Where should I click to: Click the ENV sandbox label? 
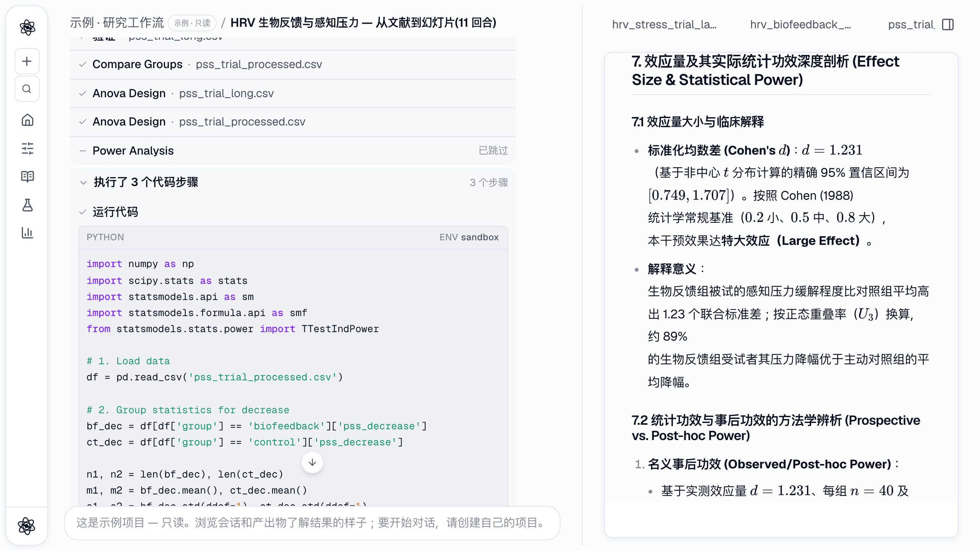[469, 237]
